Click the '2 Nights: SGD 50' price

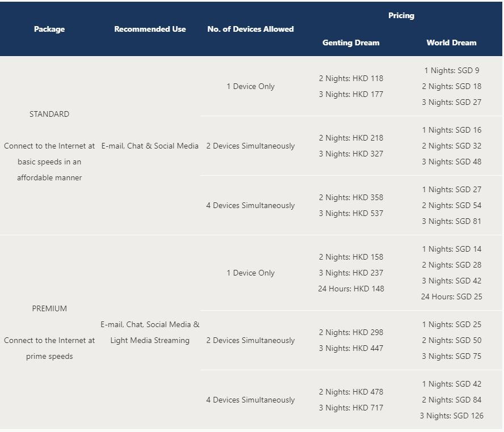[452, 340]
